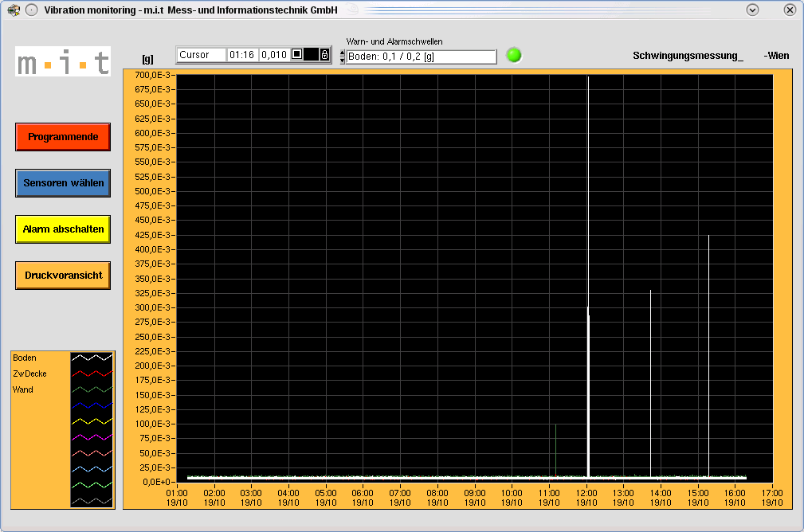Image resolution: width=804 pixels, height=532 pixels.
Task: Open Druckvoransicht print preview
Action: point(63,276)
